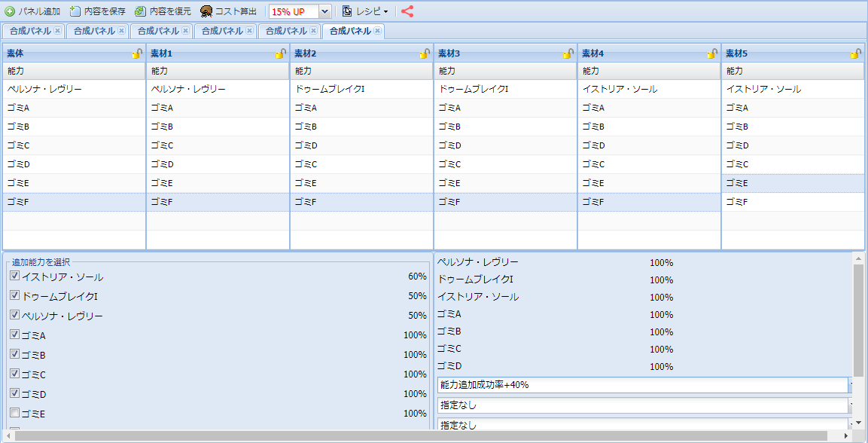The image size is (868, 443).
Task: Uncheck the ゴミC checkbox
Action: tap(15, 374)
